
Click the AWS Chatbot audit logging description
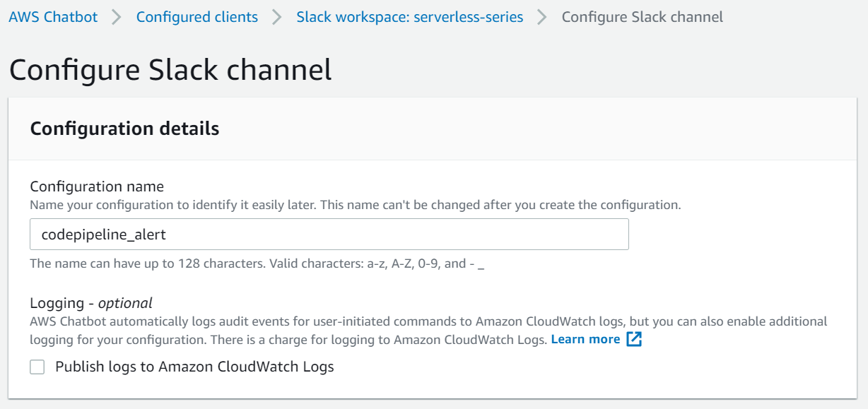pyautogui.click(x=428, y=321)
